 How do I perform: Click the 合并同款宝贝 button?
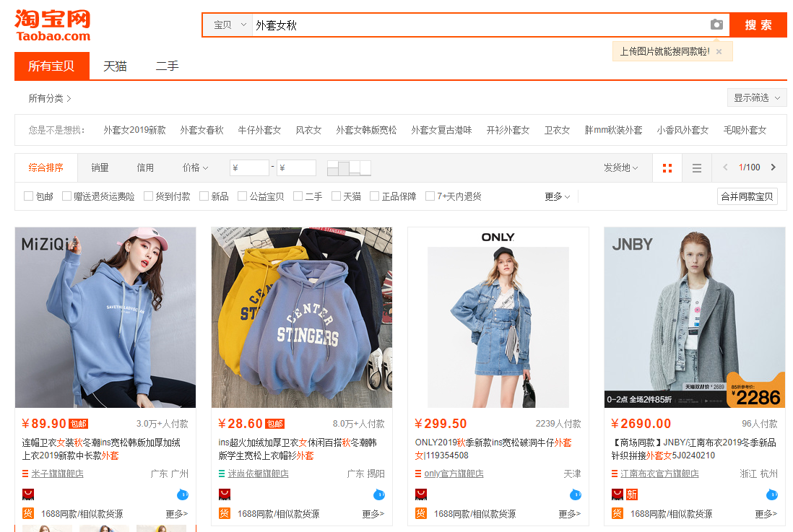click(747, 196)
